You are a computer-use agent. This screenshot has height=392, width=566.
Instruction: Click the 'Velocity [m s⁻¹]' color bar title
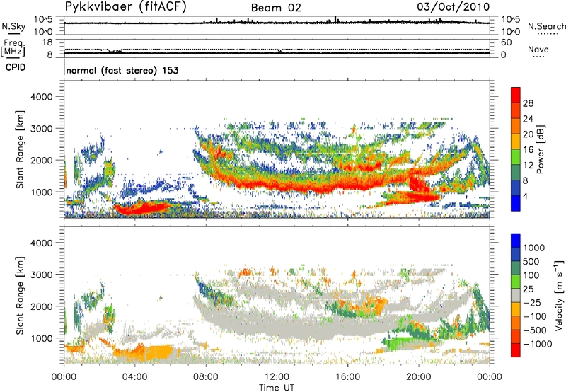click(x=559, y=295)
